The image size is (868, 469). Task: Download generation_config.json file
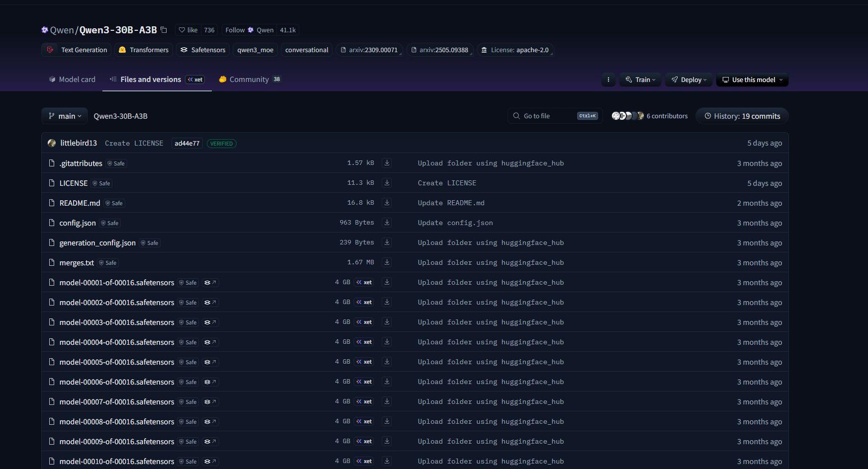387,242
